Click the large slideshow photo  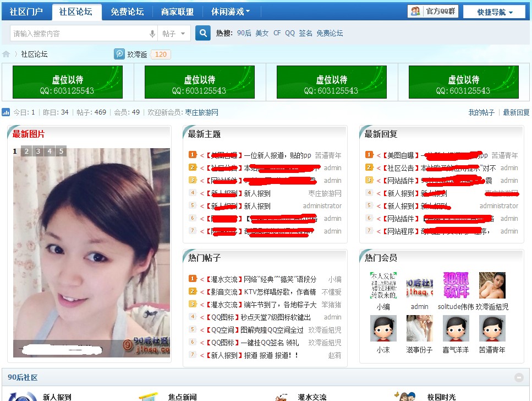coord(92,252)
